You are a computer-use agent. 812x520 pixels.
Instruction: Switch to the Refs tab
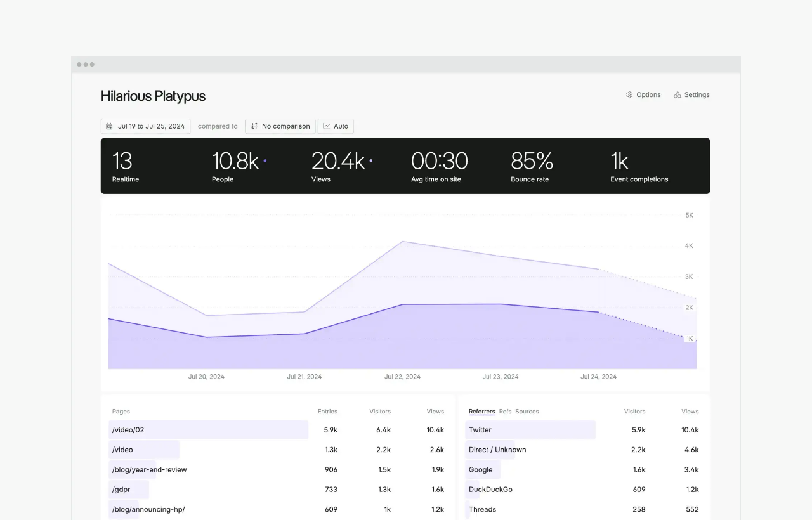505,412
